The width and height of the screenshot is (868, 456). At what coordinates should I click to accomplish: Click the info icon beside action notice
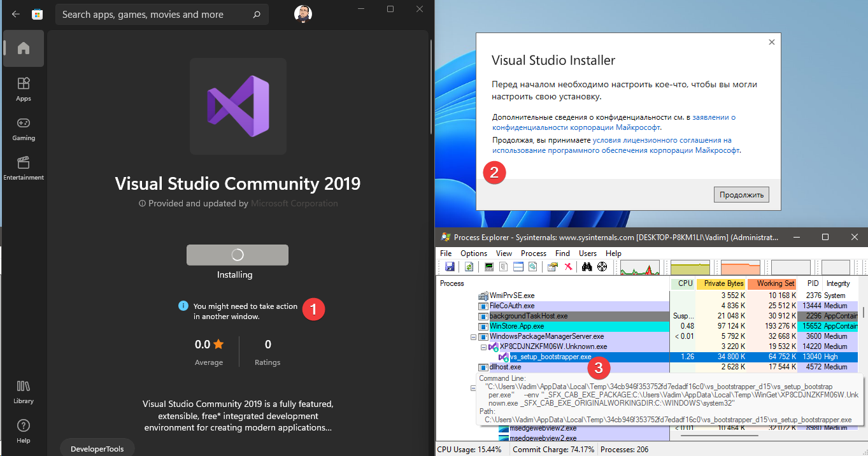[183, 306]
